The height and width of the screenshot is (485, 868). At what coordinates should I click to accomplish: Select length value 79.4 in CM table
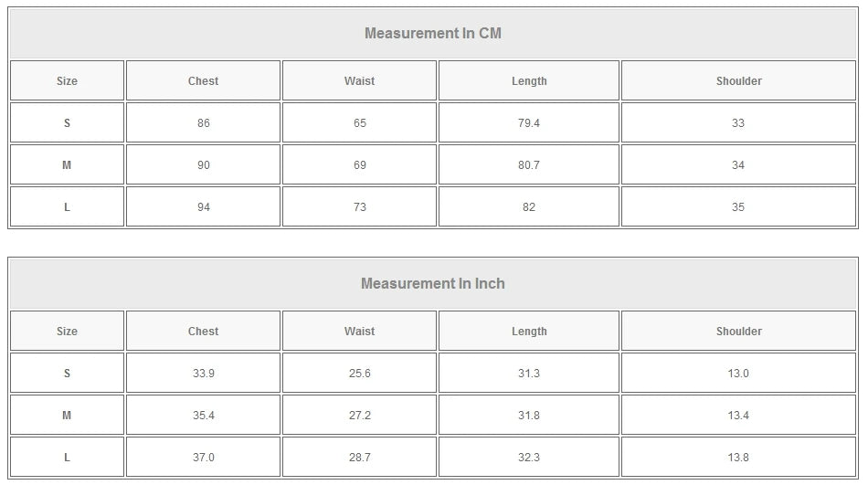click(x=529, y=123)
